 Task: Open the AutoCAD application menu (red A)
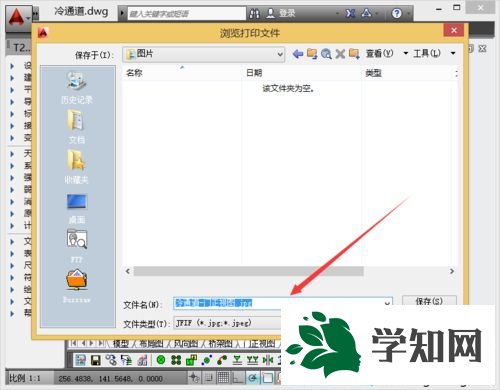pos(17,17)
